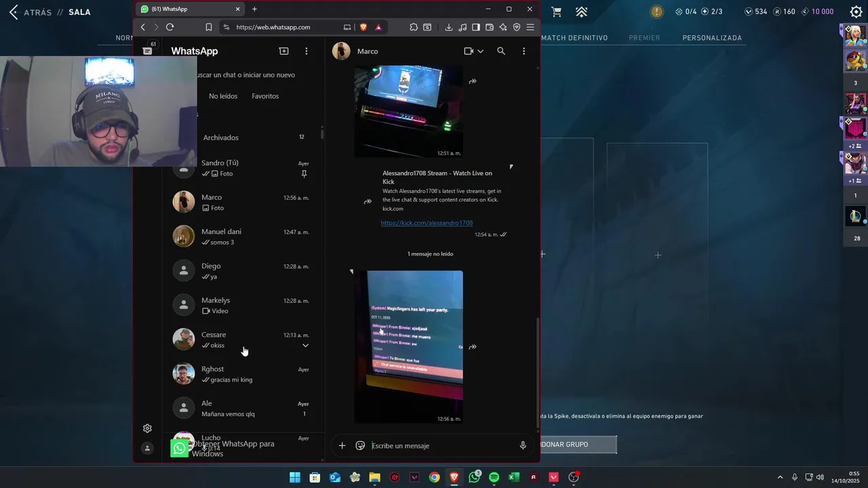The width and height of the screenshot is (868, 488).
Task: Add a player in the empty party slot
Action: click(x=658, y=255)
